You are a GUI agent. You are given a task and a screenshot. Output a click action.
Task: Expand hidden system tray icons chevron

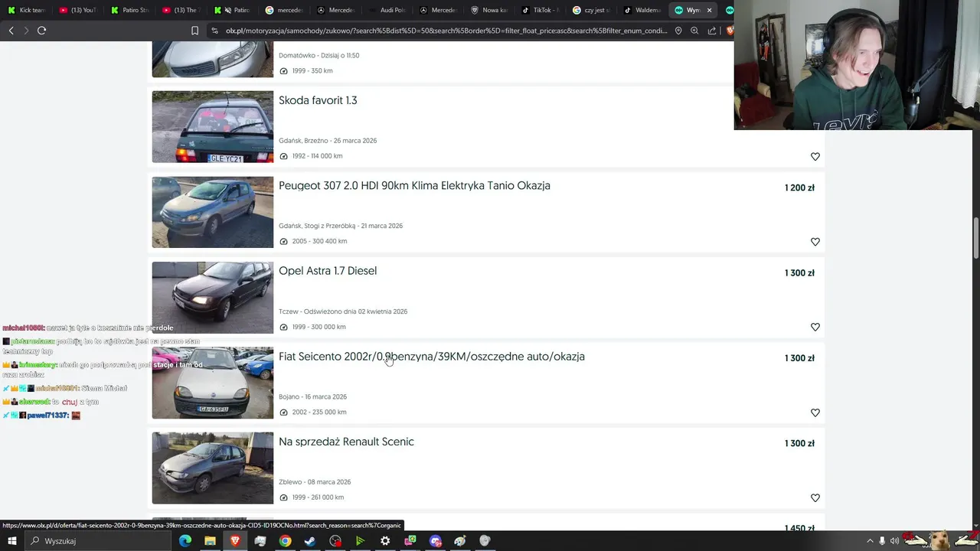(x=870, y=541)
